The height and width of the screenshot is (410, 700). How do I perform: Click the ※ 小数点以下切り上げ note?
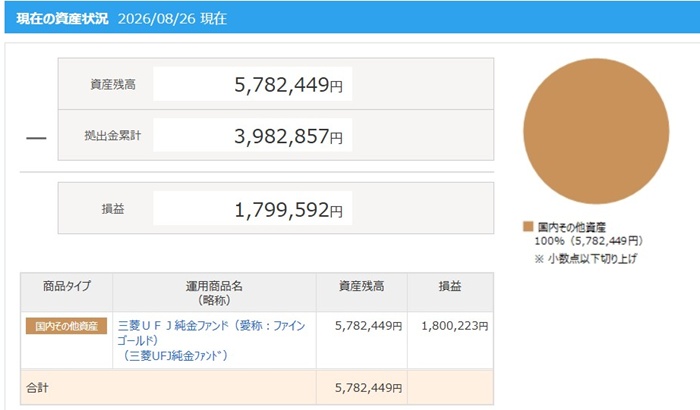click(x=585, y=259)
